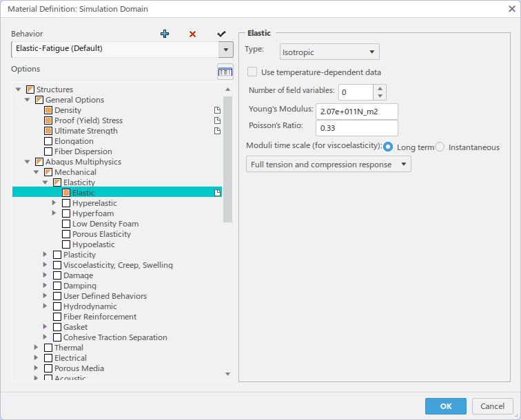521x420 pixels.
Task: Click the Density data page icon
Action: [x=217, y=110]
